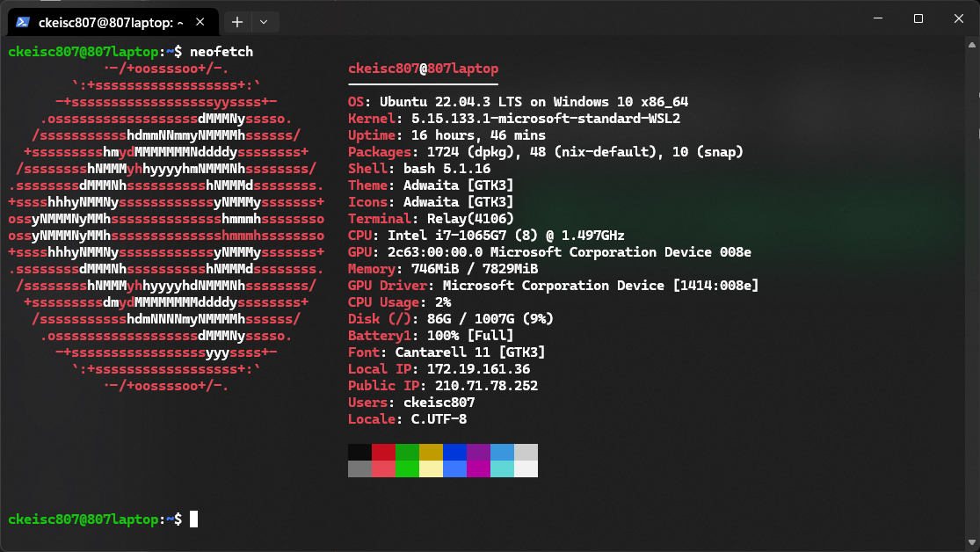Click the PowerShell icon on the tab

coord(23,22)
